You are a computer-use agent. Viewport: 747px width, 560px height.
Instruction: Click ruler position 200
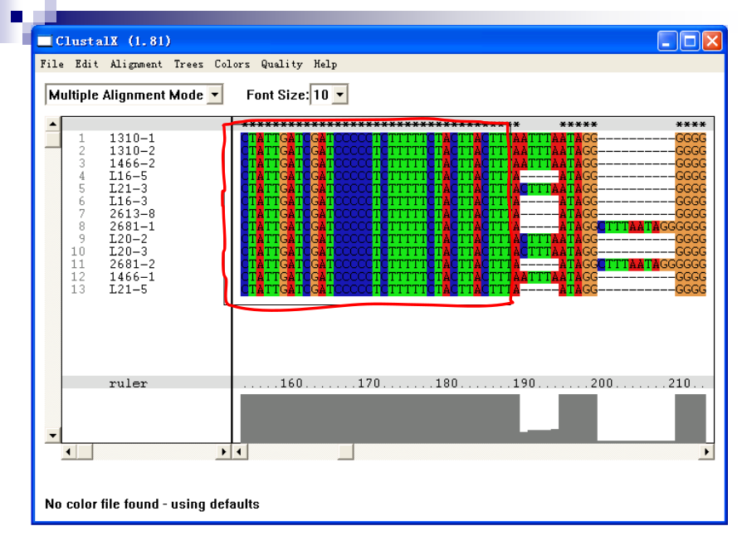602,383
